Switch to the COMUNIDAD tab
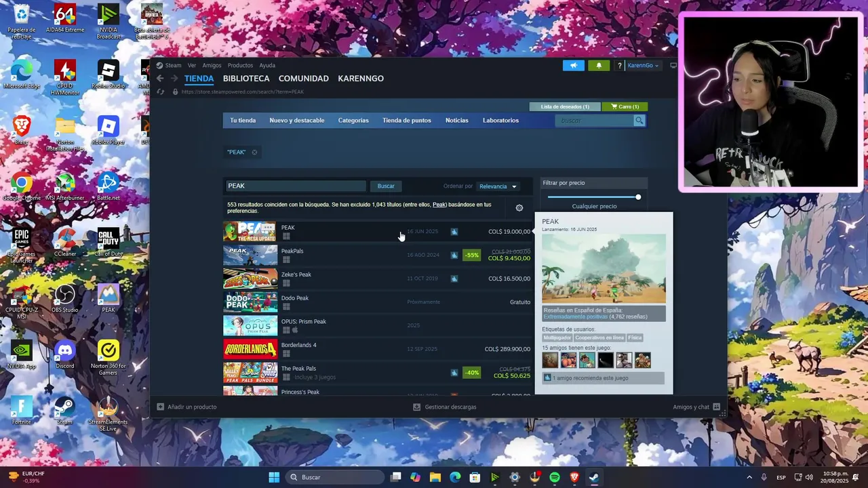868x488 pixels. 304,79
